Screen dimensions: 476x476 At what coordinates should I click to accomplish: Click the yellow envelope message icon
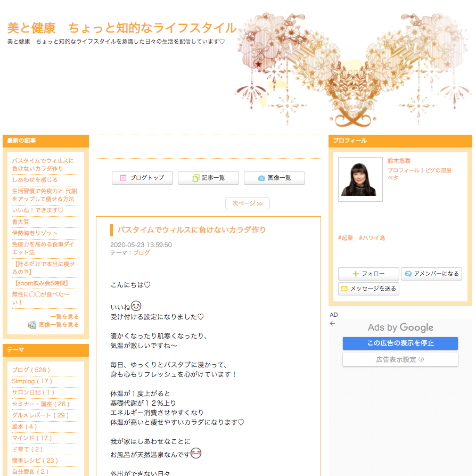344,289
